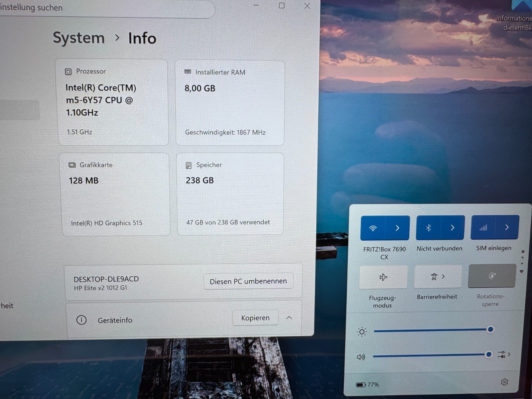
Task: Select Geschwindigkeit: 1867 MHz text
Action: click(225, 132)
